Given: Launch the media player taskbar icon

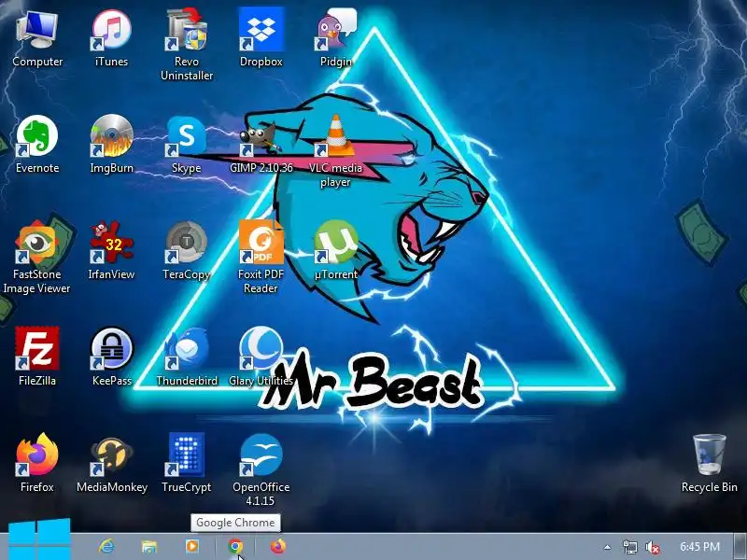Looking at the screenshot, I should (x=192, y=546).
